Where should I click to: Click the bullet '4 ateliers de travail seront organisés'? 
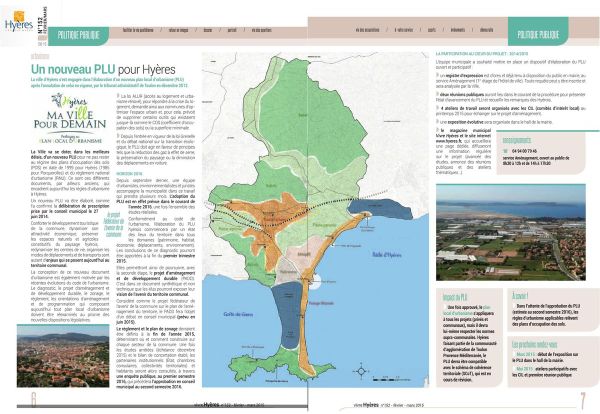510,111
